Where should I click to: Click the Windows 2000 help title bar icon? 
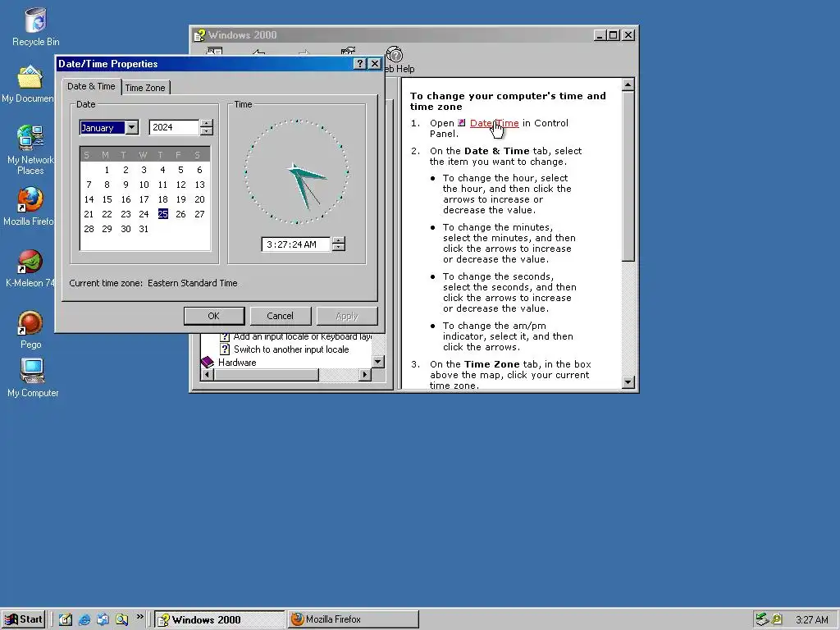(200, 35)
